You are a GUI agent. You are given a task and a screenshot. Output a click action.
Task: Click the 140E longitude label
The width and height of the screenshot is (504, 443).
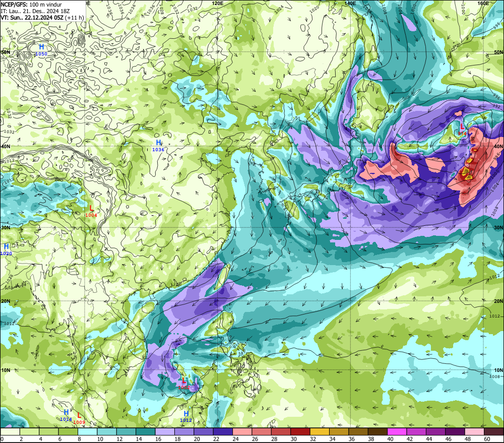[350, 3]
